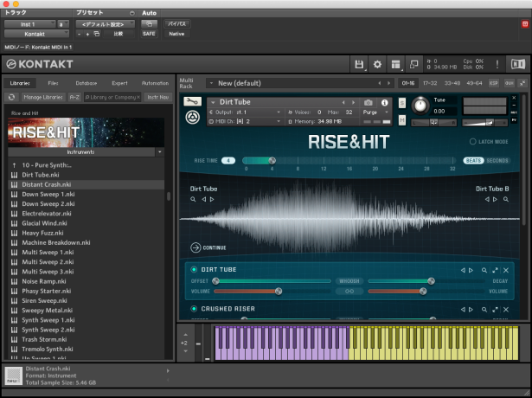Switch to the Database tab
The height and width of the screenshot is (398, 532).
(86, 83)
